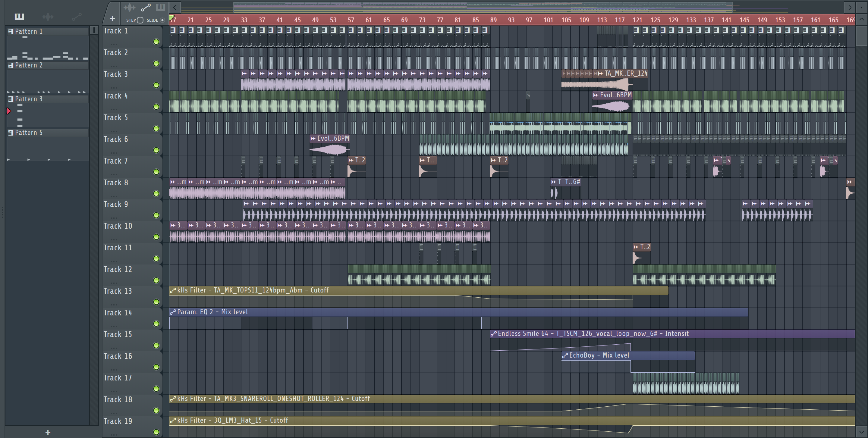
Task: Select the red arrow on Pattern 3
Action: [x=9, y=111]
